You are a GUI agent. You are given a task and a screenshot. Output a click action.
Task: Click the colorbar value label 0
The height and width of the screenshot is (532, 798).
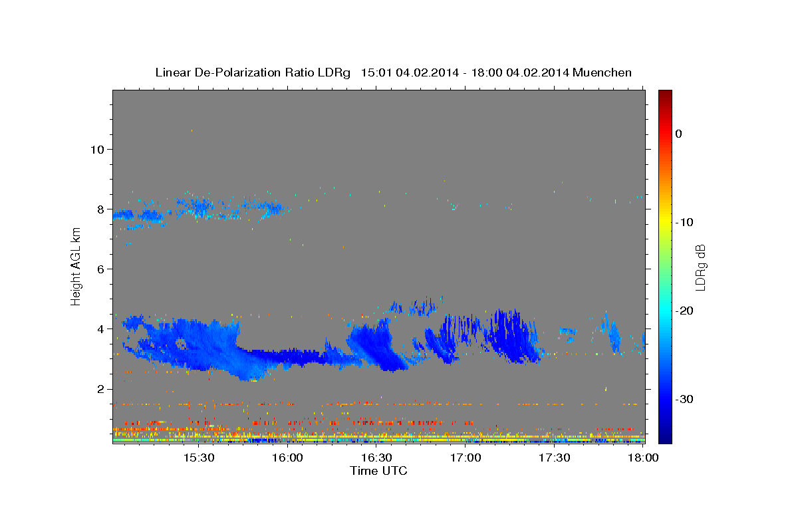pyautogui.click(x=678, y=134)
